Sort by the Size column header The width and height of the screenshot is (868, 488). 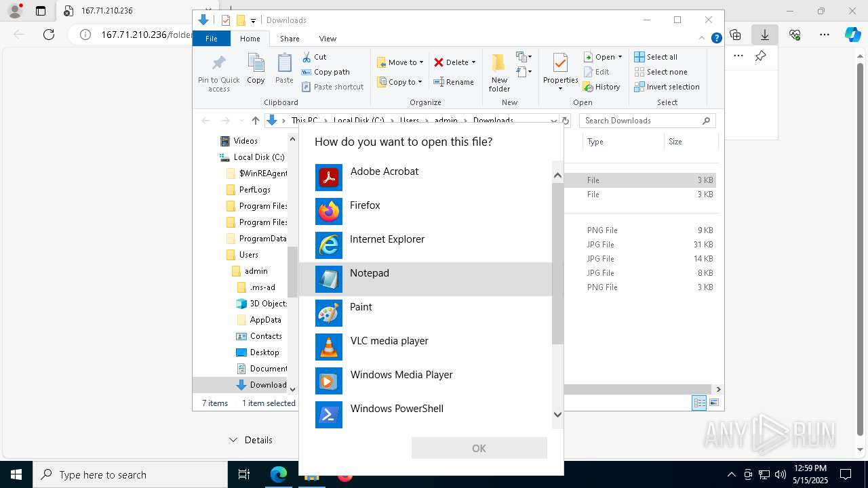coord(690,142)
